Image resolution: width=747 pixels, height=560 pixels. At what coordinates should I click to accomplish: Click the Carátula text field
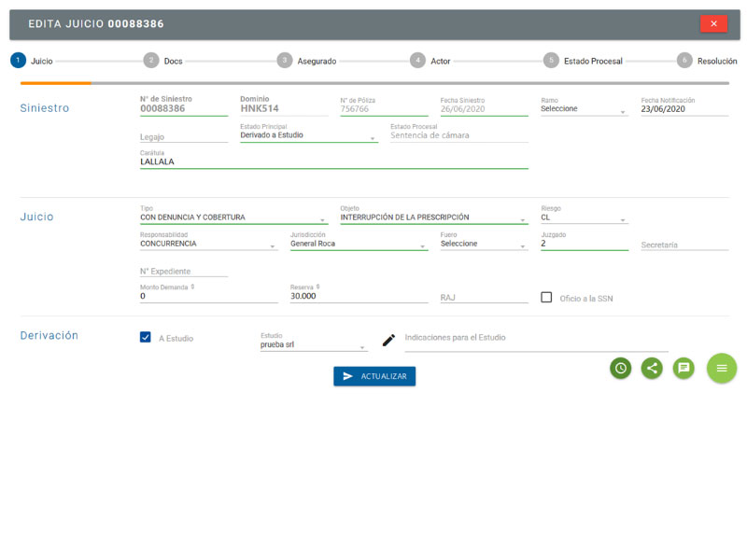(x=333, y=161)
